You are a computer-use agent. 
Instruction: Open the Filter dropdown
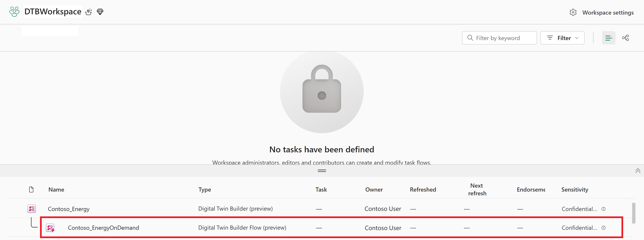tap(562, 38)
